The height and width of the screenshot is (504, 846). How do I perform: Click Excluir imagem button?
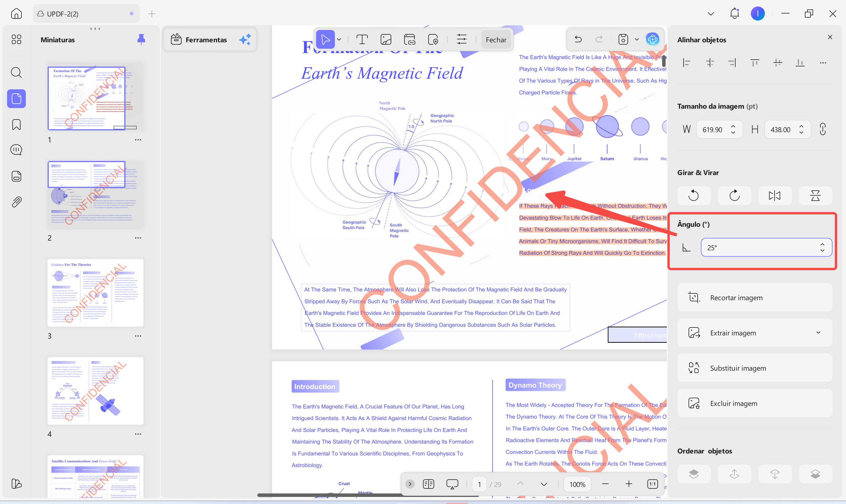[755, 404]
